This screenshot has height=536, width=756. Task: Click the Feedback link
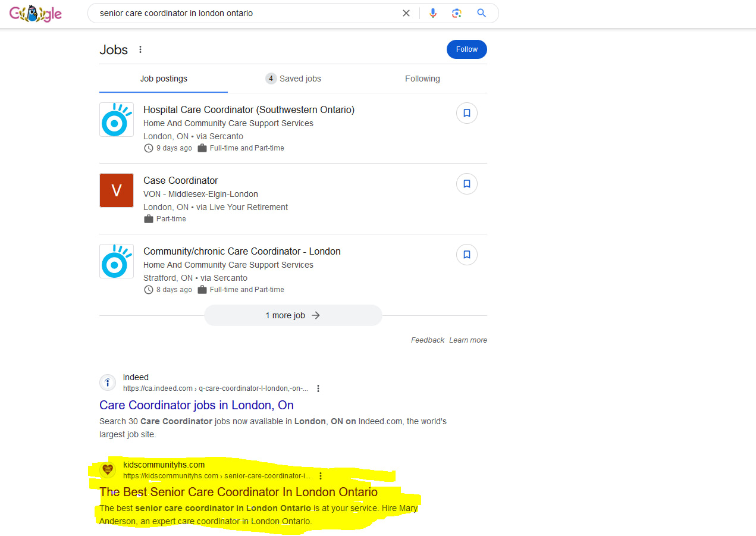(428, 340)
